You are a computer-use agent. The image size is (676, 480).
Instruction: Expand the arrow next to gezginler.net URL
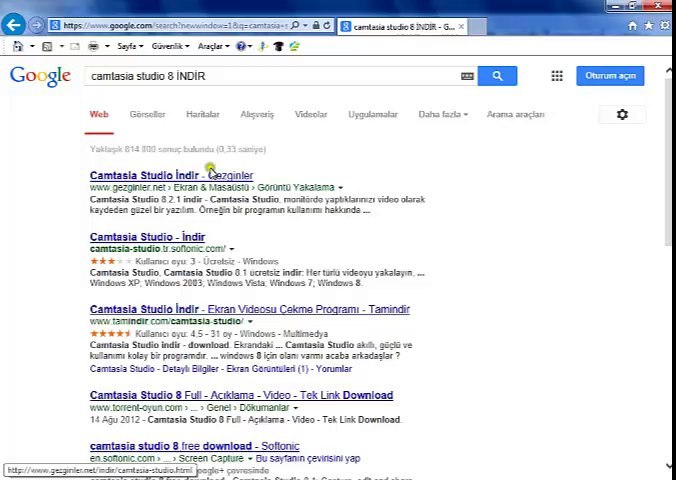tap(341, 188)
